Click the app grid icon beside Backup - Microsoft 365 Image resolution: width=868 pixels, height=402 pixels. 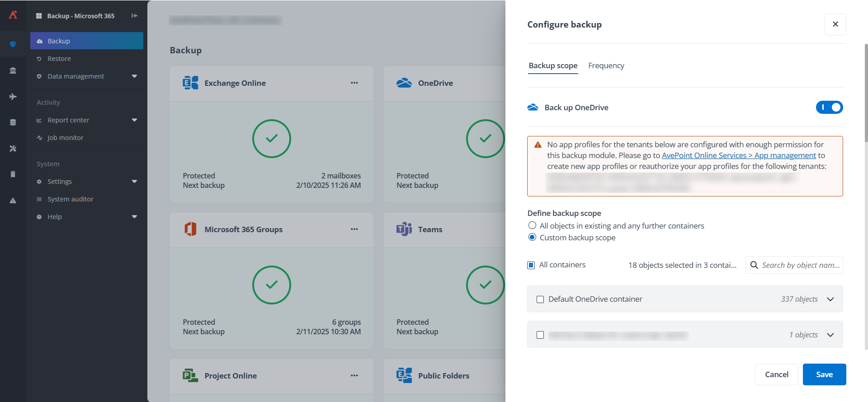click(39, 16)
